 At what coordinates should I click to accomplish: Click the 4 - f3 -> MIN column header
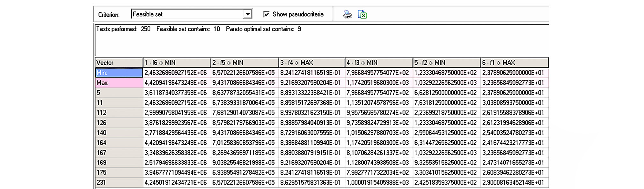379,63
